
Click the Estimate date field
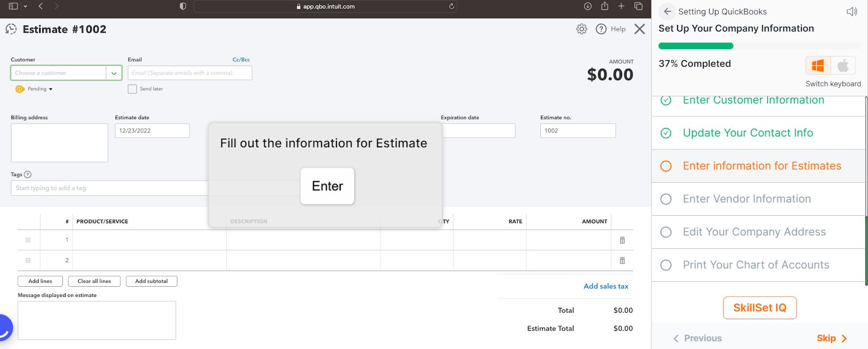click(152, 131)
